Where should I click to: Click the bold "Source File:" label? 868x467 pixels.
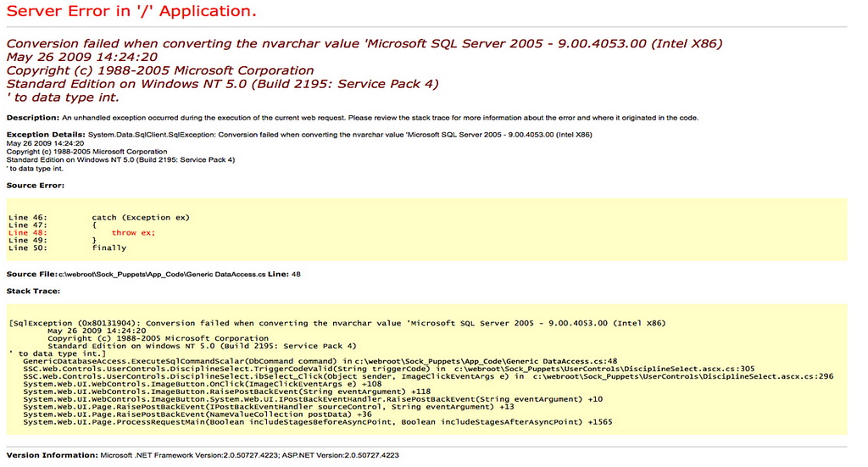31,275
